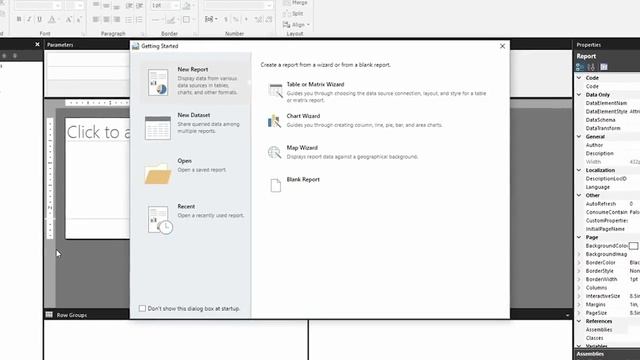The image size is (640, 360).
Task: Close the Getting Started dialog
Action: [502, 46]
